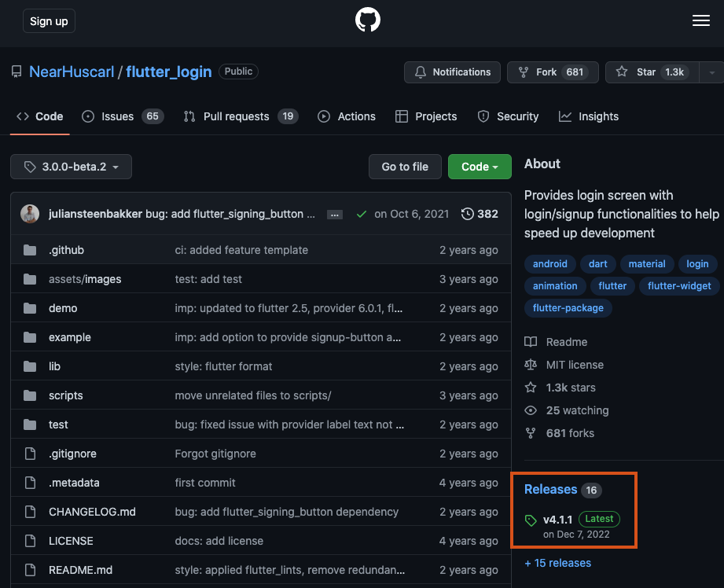724x588 pixels.
Task: Open the 'move unrelated files to scripts/' commit
Action: [253, 395]
